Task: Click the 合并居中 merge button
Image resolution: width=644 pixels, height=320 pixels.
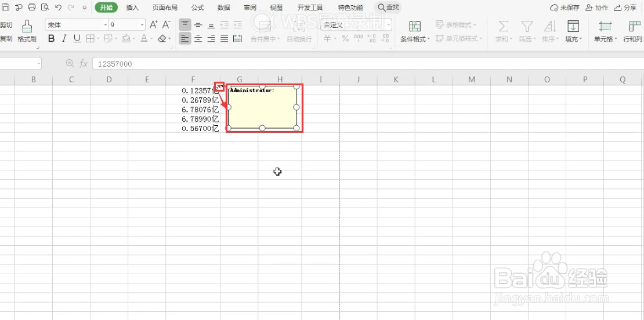Action: click(265, 31)
